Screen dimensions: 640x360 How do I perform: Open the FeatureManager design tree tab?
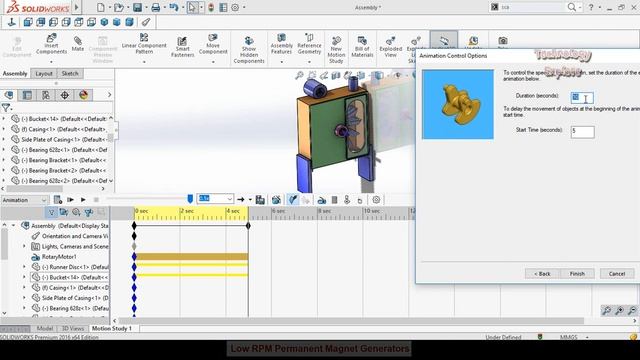click(9, 95)
